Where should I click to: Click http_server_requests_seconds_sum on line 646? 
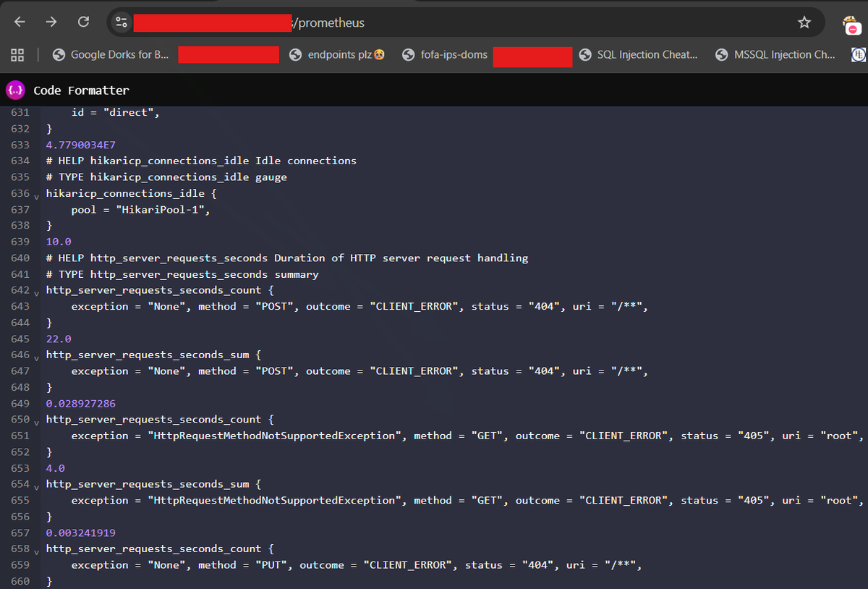tap(148, 355)
